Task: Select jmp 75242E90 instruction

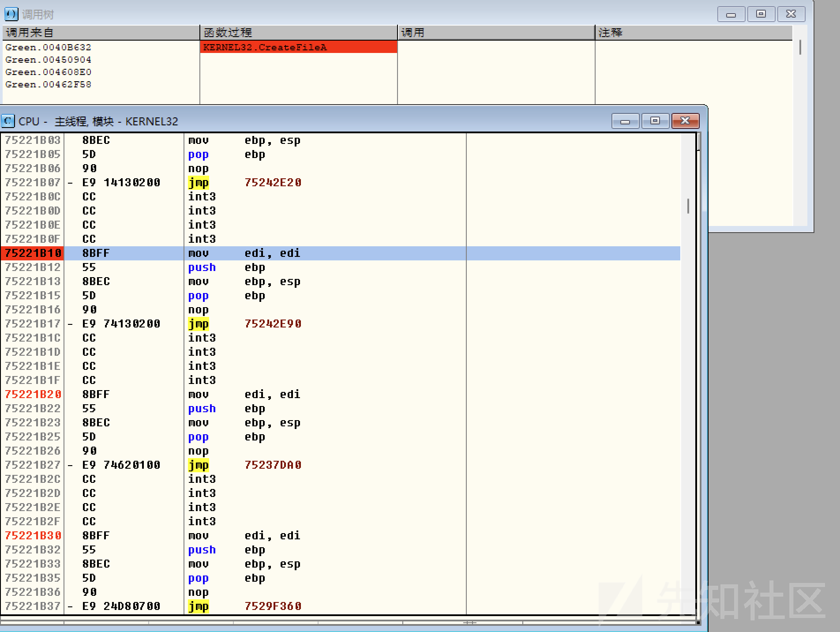Action: 245,324
